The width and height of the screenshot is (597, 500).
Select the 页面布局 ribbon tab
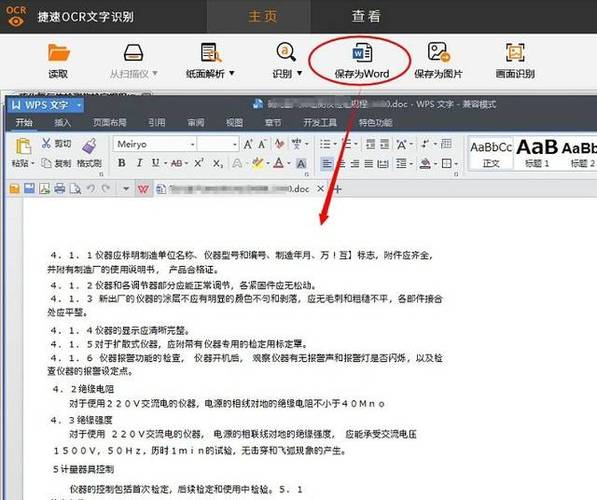coord(110,123)
